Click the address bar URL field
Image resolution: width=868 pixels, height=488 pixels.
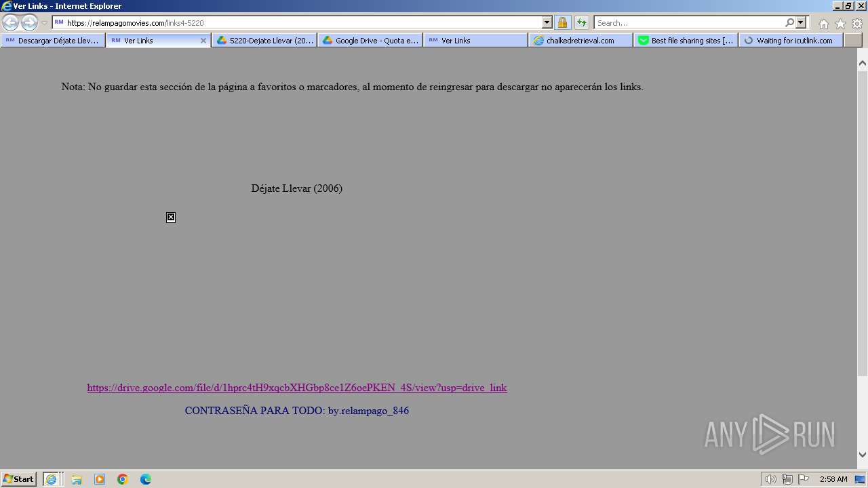(x=297, y=22)
